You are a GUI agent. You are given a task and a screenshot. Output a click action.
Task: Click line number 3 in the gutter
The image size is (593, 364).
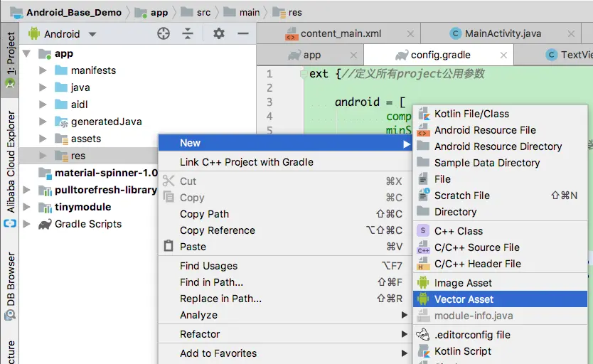point(269,102)
